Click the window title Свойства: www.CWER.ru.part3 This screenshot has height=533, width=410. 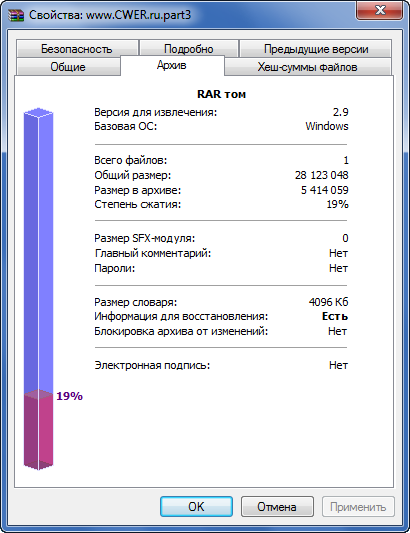click(x=110, y=15)
